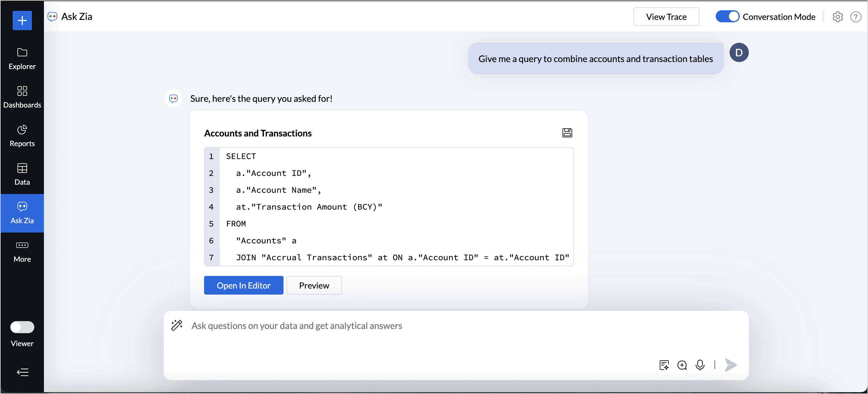Open the Explorer sidebar section
Viewport: 868px width, 394px height.
(x=22, y=58)
